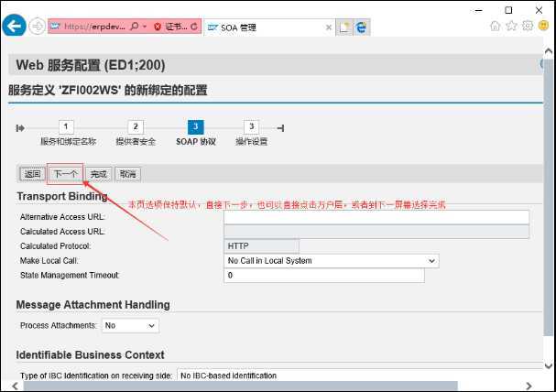Click the Calculated Protocol HTTP field
The width and height of the screenshot is (556, 392).
pos(261,246)
